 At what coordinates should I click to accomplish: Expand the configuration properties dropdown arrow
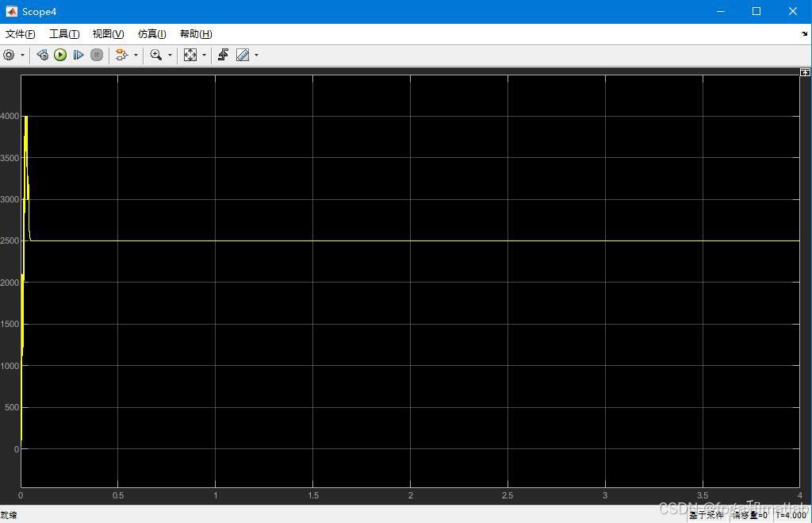[x=22, y=55]
